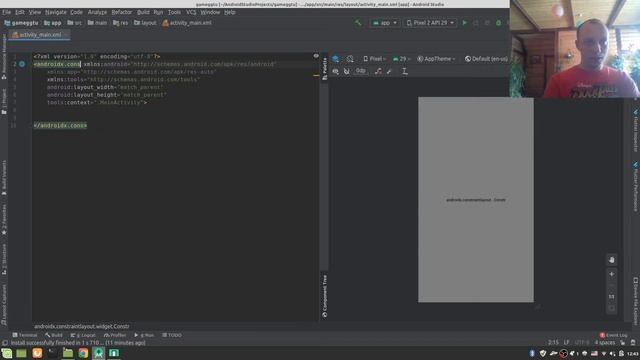Click the layout breadcrumb folder

[x=145, y=23]
